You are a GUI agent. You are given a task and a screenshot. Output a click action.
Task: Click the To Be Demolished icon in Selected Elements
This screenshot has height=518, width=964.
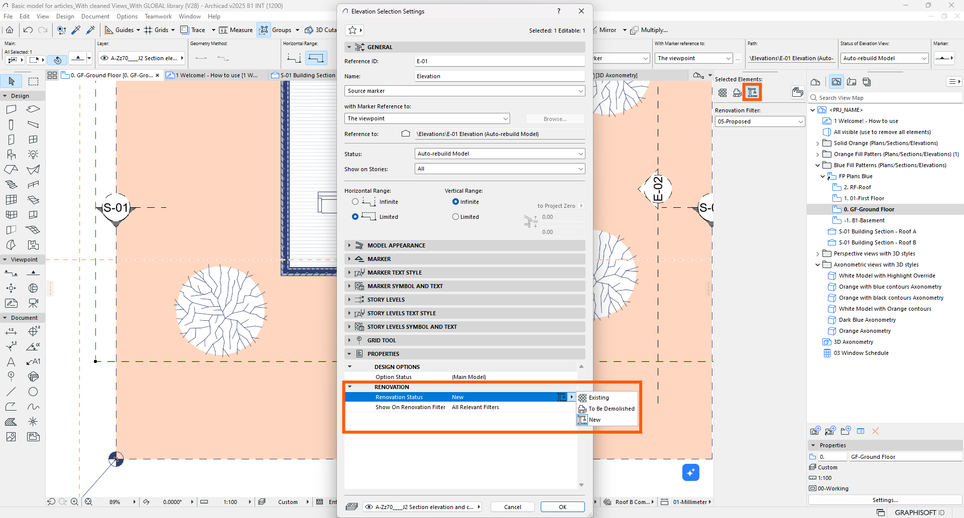(737, 92)
